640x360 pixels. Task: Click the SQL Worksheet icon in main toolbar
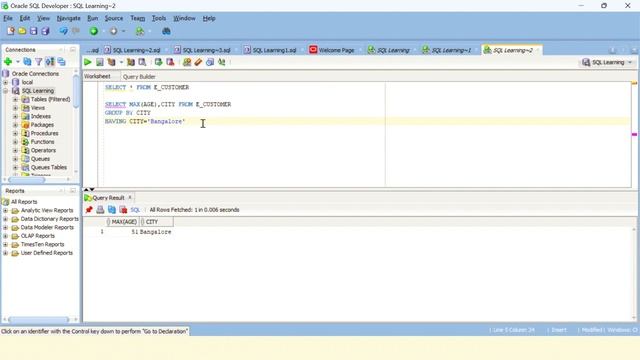(x=140, y=31)
